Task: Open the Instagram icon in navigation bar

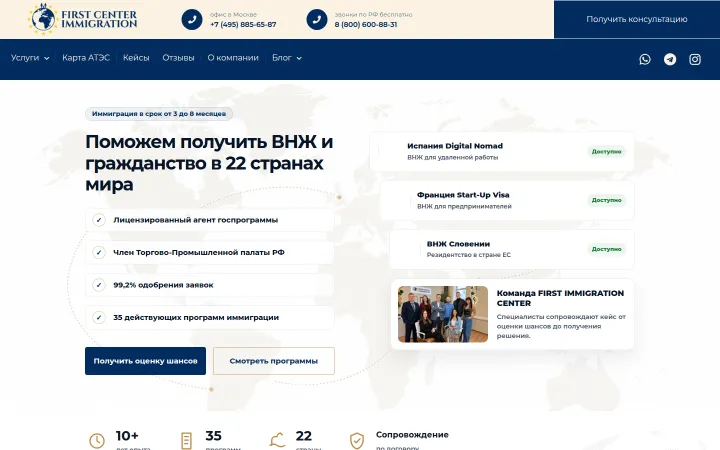Action: click(695, 59)
